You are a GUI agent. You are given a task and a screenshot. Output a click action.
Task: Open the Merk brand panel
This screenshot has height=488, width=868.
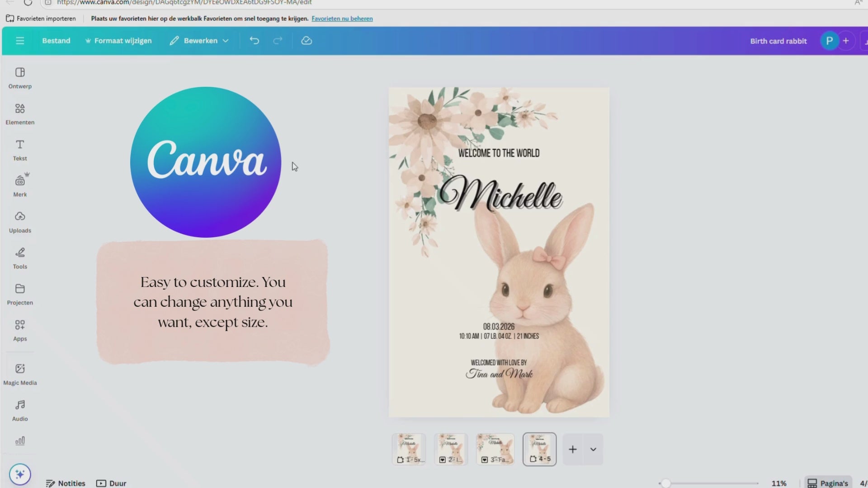pos(20,186)
